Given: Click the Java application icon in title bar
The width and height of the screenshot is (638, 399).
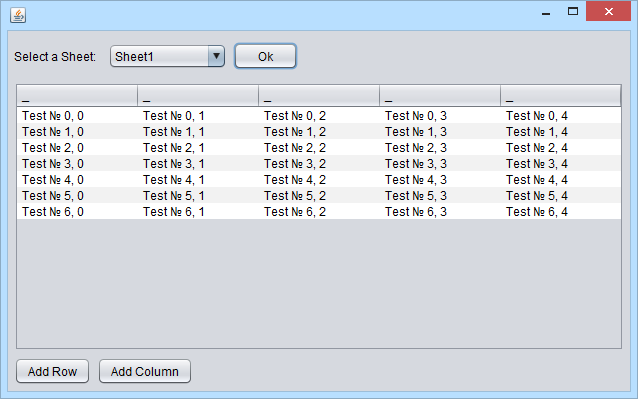Looking at the screenshot, I should [x=18, y=15].
